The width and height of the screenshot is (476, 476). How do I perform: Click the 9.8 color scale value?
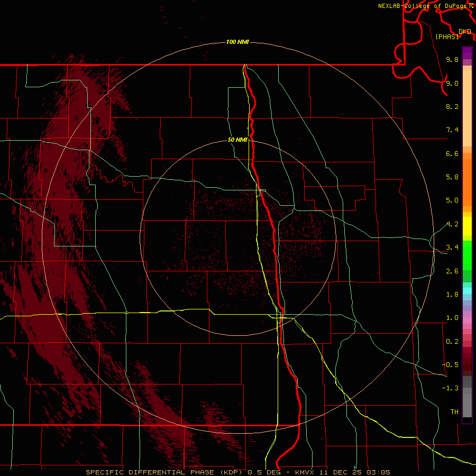coord(452,59)
